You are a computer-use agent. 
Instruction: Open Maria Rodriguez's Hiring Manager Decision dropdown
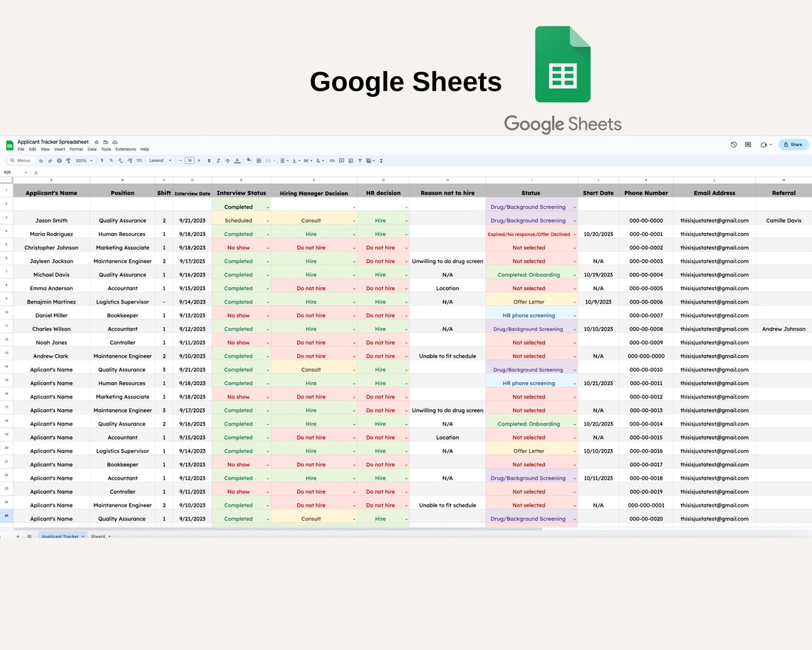click(355, 234)
